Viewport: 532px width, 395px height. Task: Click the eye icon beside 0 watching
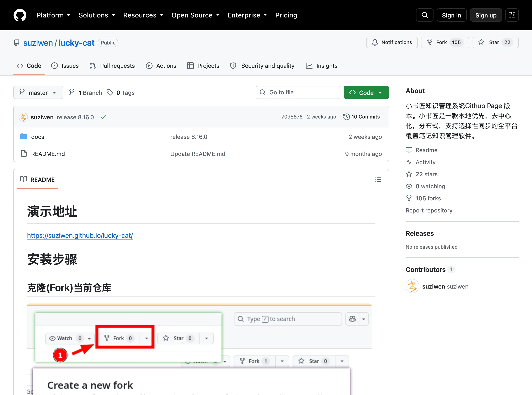409,186
